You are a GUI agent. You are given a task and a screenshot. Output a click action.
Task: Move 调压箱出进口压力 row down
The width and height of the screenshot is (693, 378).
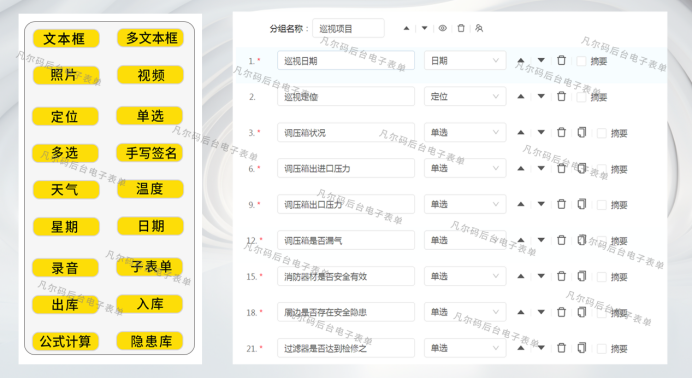coord(541,168)
